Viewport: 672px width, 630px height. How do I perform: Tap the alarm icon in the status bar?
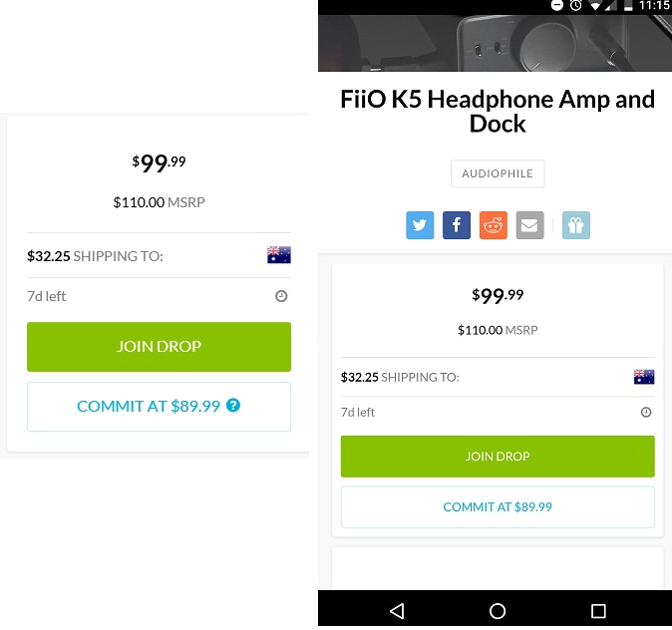[x=576, y=5]
